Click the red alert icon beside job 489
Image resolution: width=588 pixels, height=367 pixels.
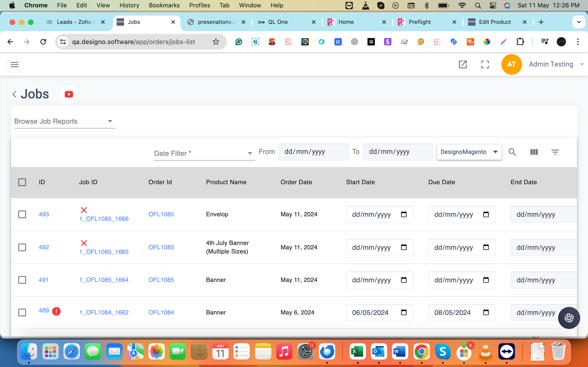pyautogui.click(x=56, y=311)
